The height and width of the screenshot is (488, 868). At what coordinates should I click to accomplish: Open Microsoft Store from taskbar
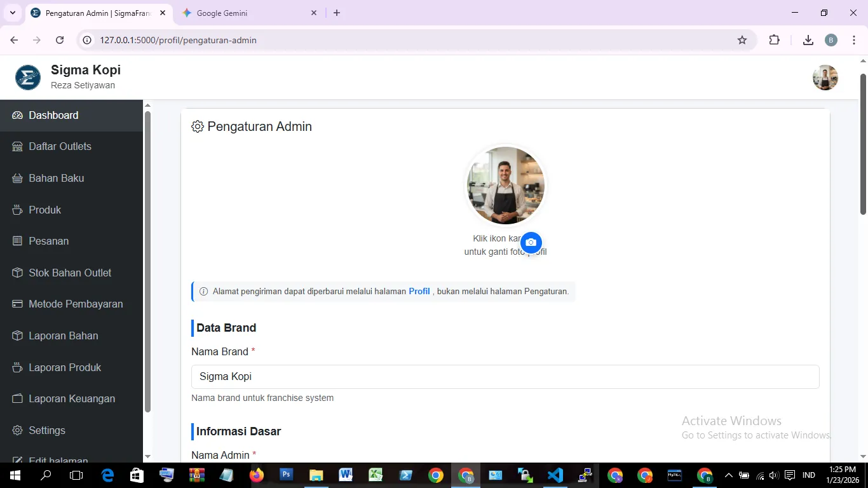(x=137, y=475)
